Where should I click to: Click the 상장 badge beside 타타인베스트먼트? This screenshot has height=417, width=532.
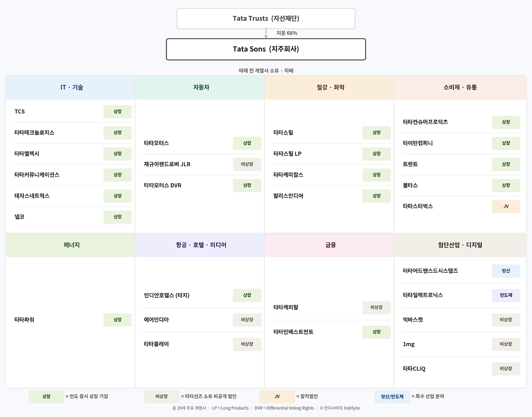coord(377,332)
